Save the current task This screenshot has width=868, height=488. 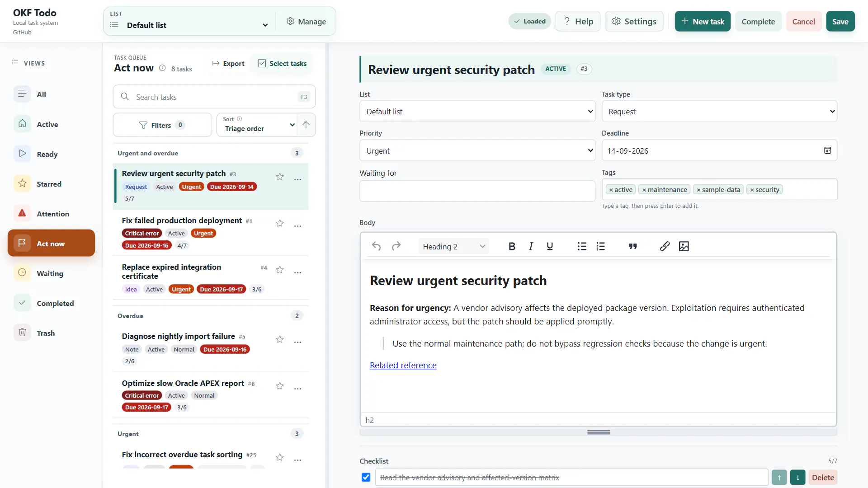click(840, 21)
